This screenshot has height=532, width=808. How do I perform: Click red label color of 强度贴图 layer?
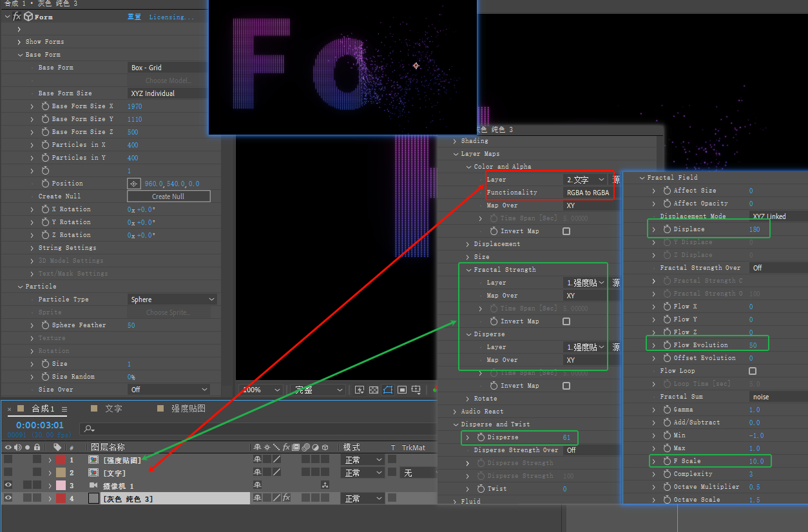coord(61,460)
